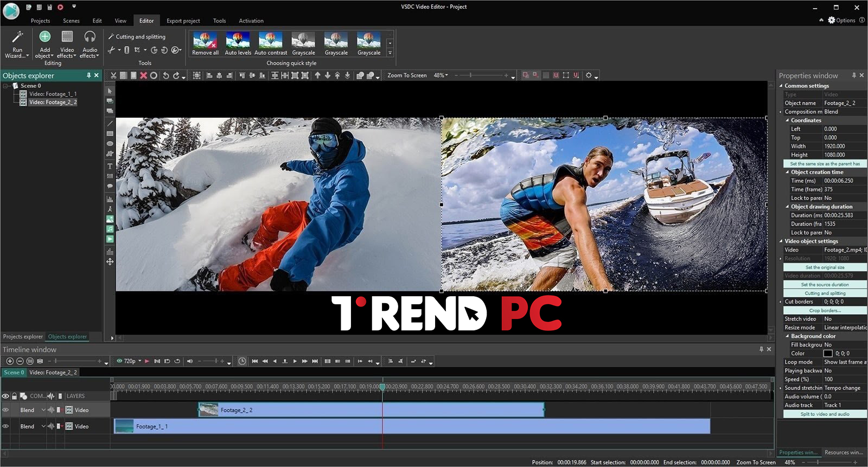Click the timeline clock icon
The height and width of the screenshot is (467, 868).
242,361
